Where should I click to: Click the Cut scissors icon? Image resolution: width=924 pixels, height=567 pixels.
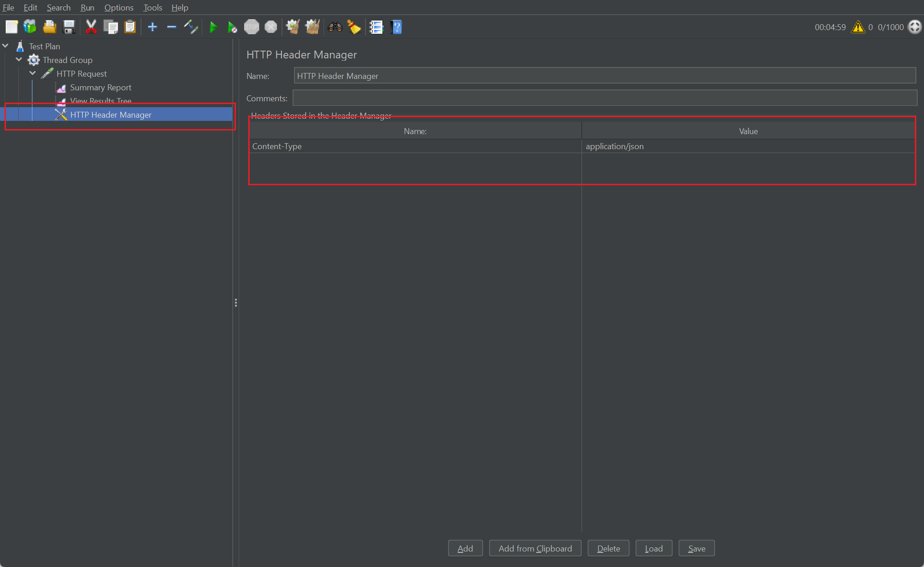click(91, 27)
